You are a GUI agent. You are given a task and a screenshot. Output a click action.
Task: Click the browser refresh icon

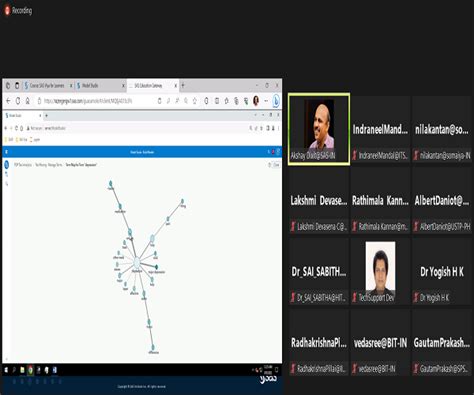click(18, 101)
